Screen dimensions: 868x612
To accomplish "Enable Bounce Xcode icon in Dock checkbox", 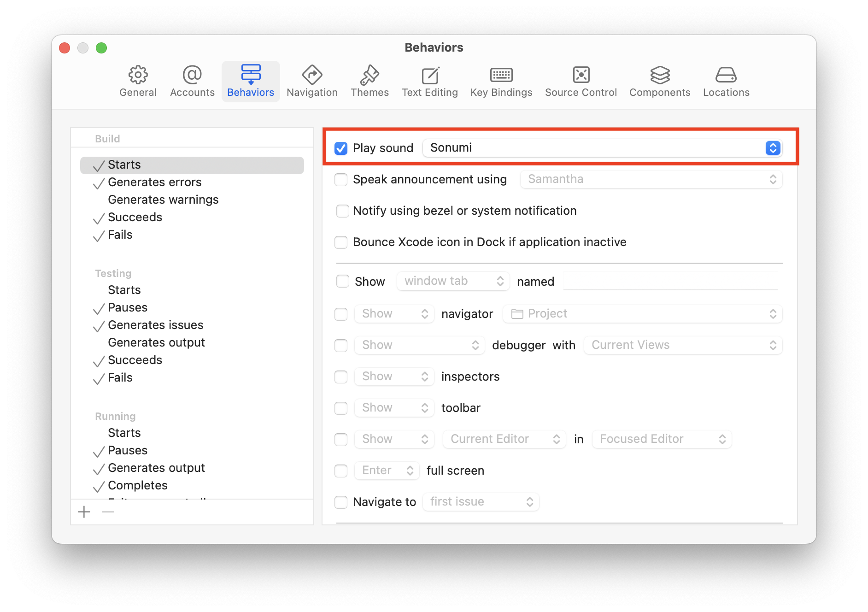I will pyautogui.click(x=341, y=242).
